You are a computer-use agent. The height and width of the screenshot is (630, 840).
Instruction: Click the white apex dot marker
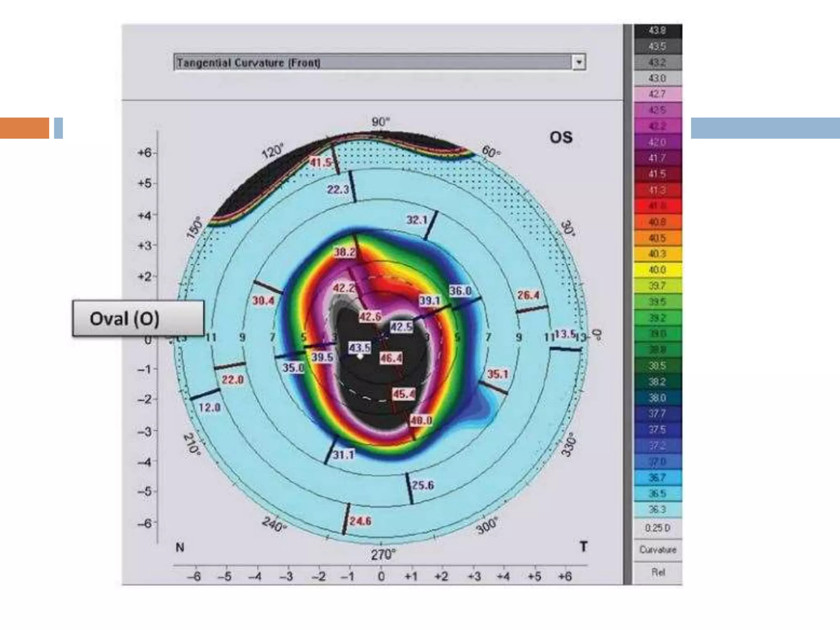[360, 356]
